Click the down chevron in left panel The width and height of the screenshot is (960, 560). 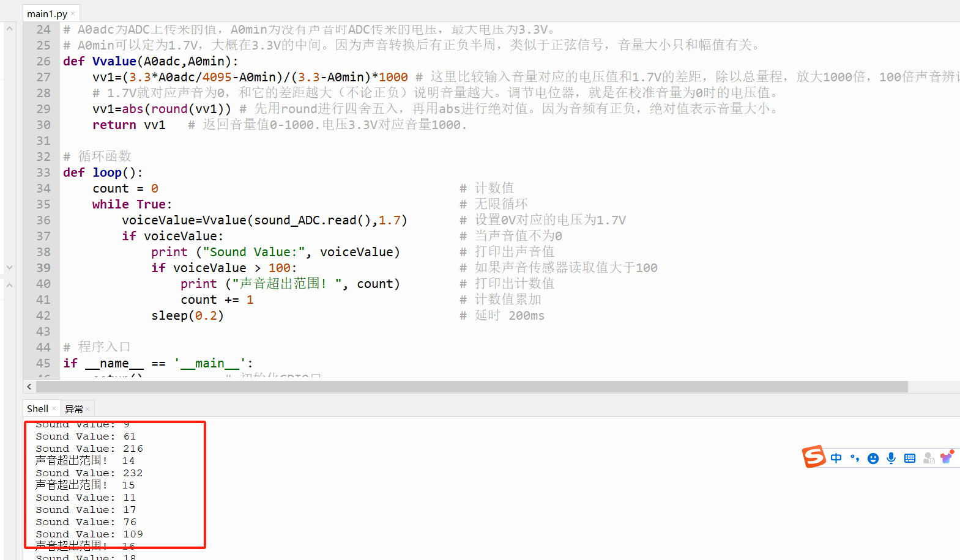pyautogui.click(x=9, y=268)
